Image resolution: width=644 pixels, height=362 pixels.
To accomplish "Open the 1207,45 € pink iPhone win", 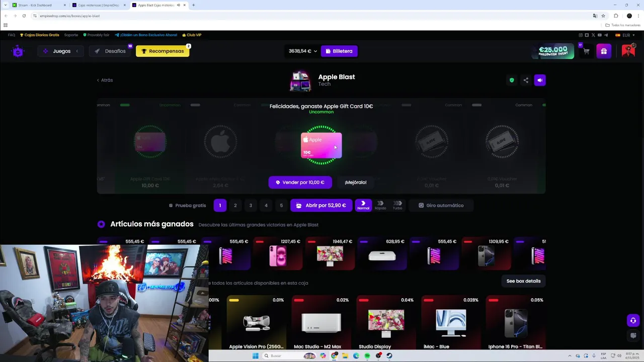I will pyautogui.click(x=278, y=254).
